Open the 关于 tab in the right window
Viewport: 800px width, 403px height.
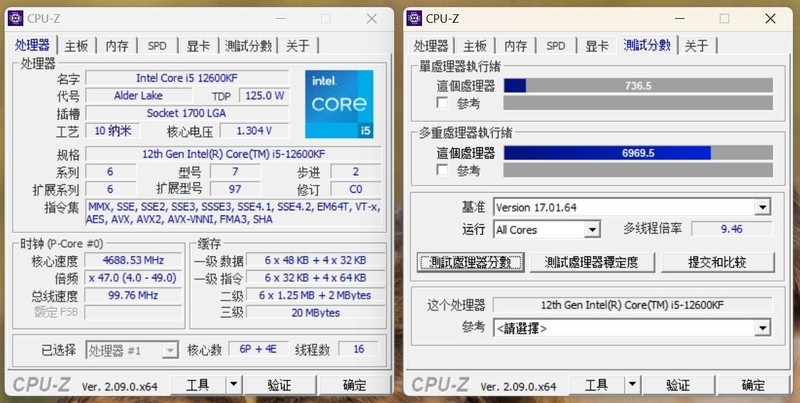tap(697, 46)
